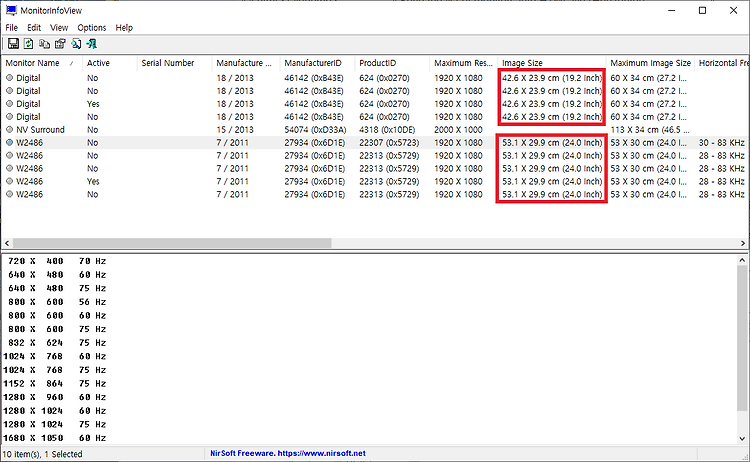The height and width of the screenshot is (462, 750).
Task: Click the horizontal scrollbar thumb in monitor list
Action: [172, 243]
